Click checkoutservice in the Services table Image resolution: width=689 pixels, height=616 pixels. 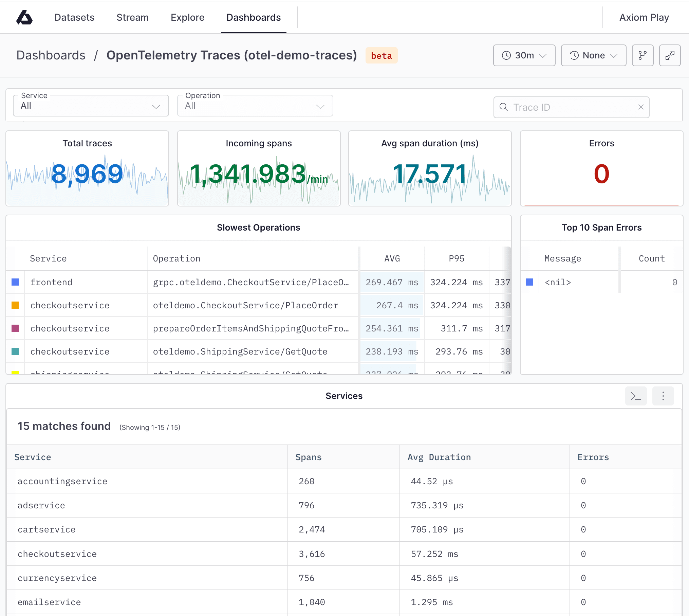[57, 554]
